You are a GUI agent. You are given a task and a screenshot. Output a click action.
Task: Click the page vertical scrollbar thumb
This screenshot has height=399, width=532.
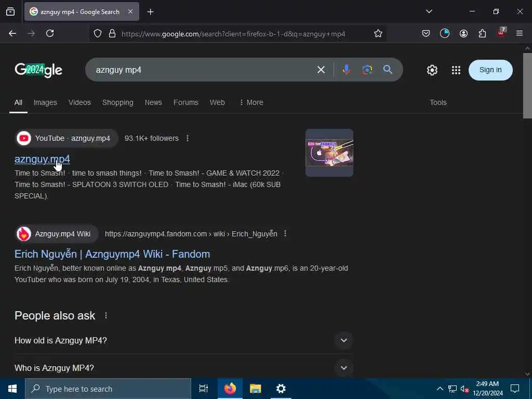(x=527, y=86)
